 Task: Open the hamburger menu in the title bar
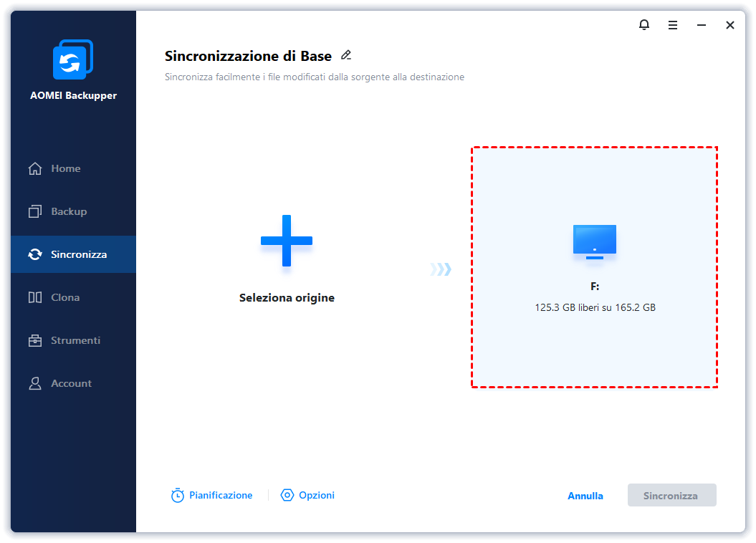(x=673, y=25)
